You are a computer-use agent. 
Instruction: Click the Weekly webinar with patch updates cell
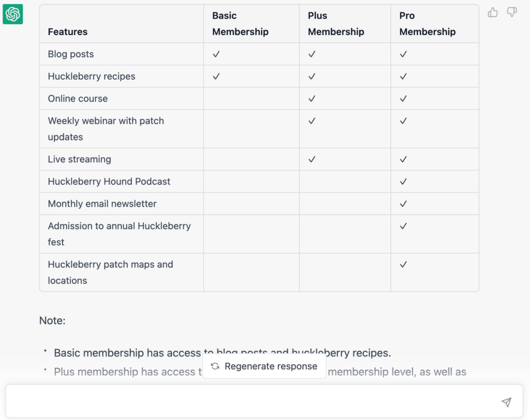(x=106, y=129)
